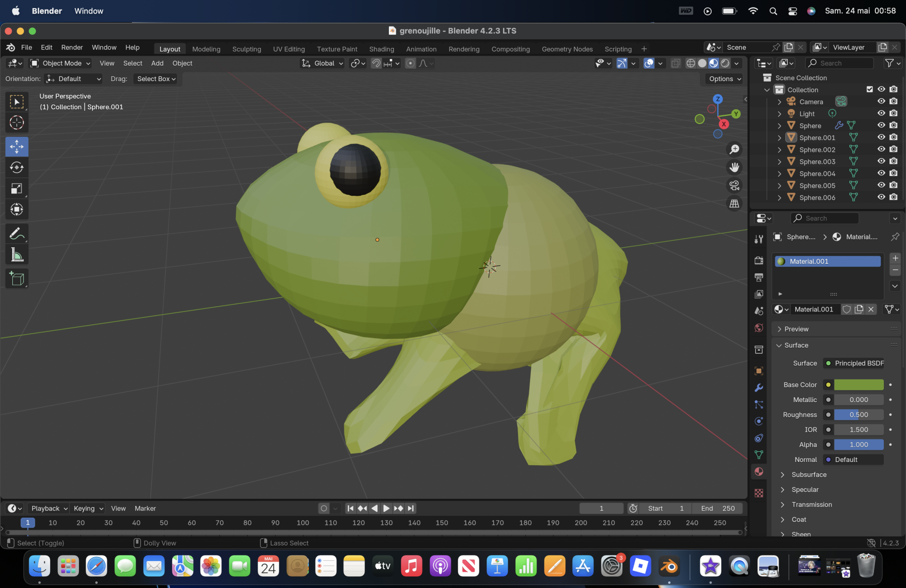Expand the Camera item in outliner
The image size is (906, 588).
[x=780, y=101]
